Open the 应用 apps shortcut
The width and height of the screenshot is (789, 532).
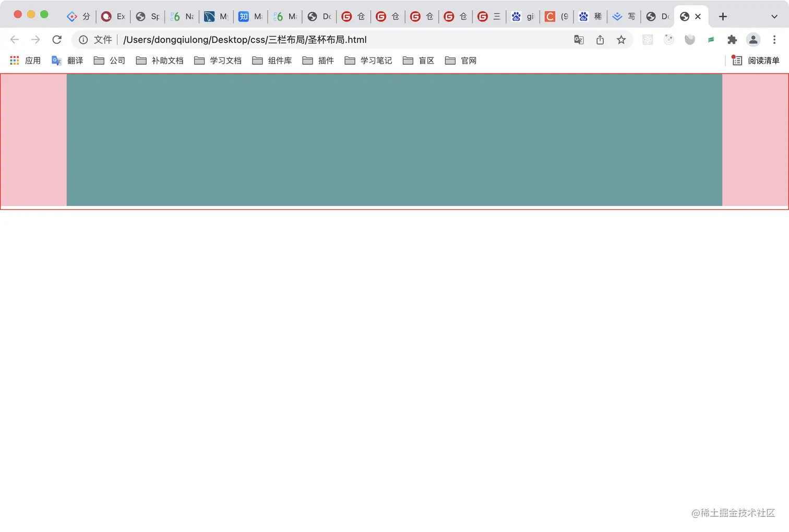(x=26, y=61)
